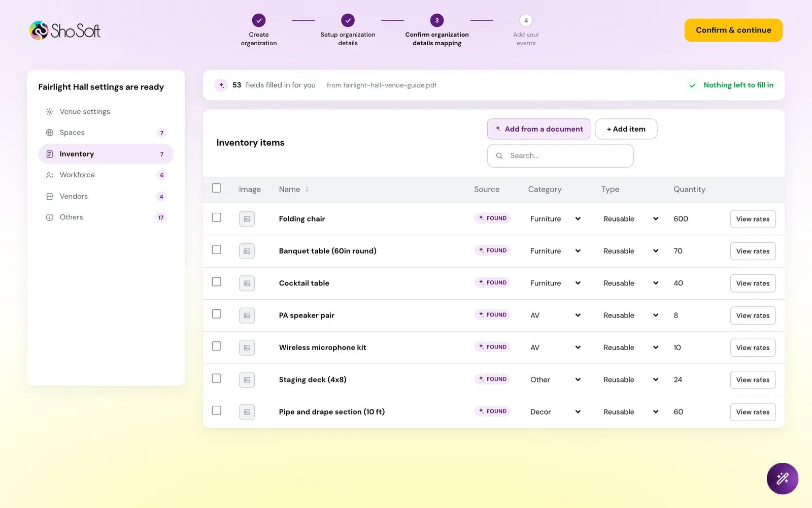
Task: Open Category dropdown for Staging deck
Action: 555,379
